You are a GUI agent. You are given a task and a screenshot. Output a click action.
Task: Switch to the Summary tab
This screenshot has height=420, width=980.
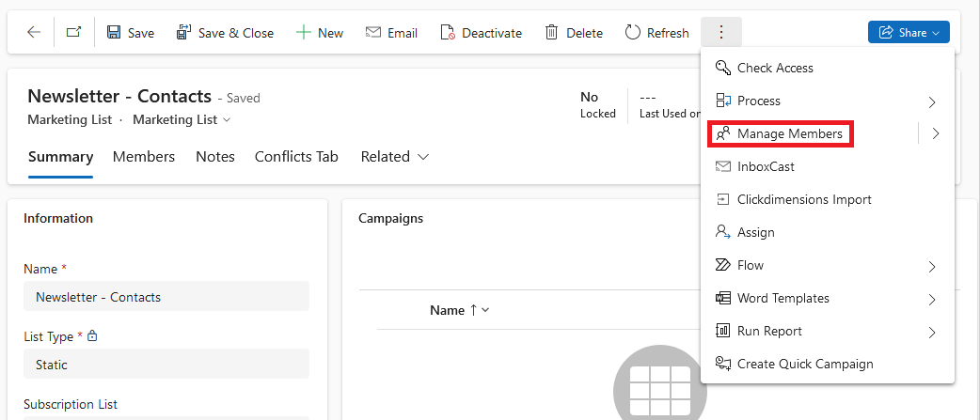(x=60, y=157)
